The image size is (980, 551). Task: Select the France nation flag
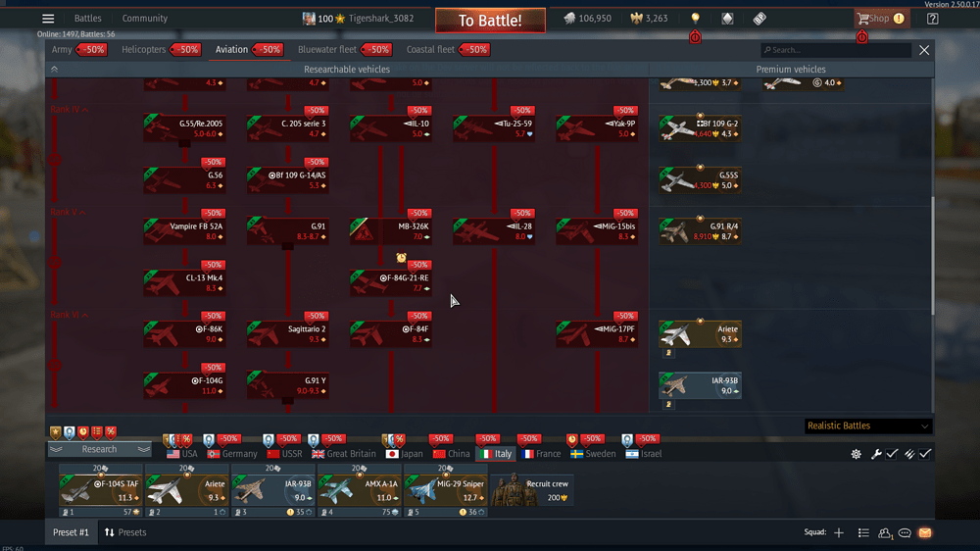541,454
